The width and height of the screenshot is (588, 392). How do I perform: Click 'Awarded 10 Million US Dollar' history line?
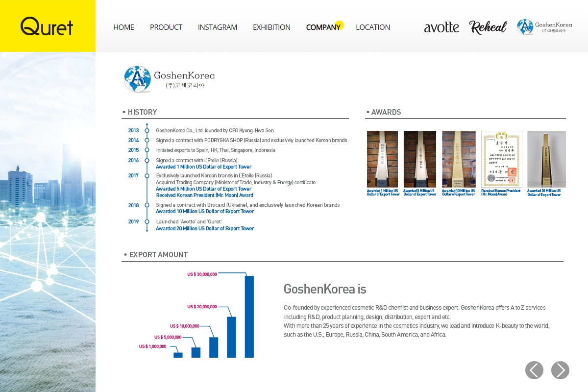[205, 212]
